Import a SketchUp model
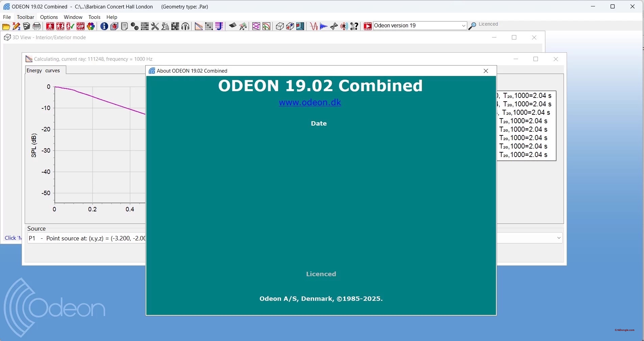This screenshot has height=341, width=644. 26,26
